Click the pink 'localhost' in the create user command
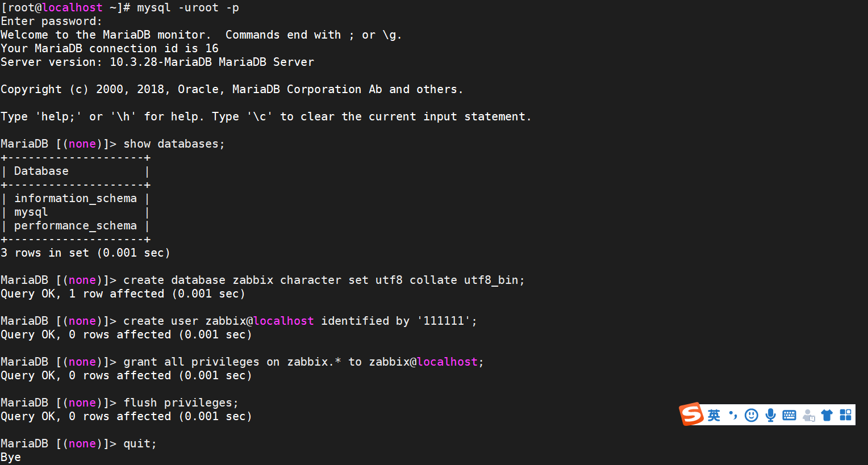This screenshot has height=465, width=868. click(283, 321)
